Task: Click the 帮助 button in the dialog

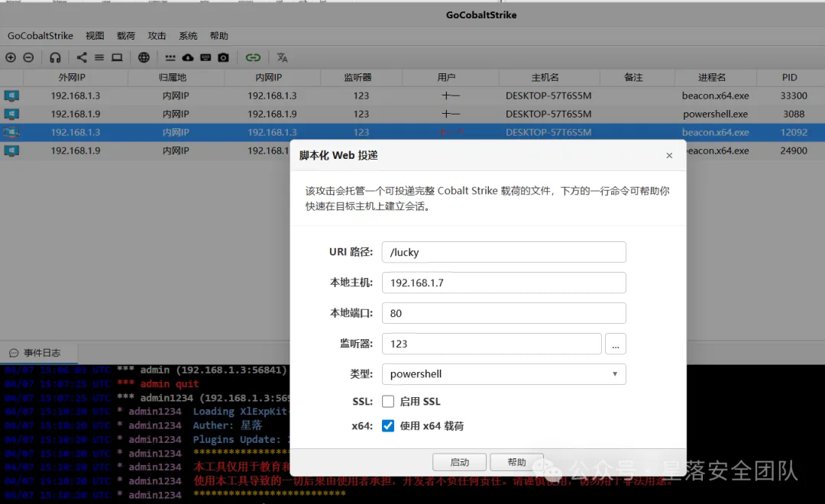Action: [x=516, y=462]
